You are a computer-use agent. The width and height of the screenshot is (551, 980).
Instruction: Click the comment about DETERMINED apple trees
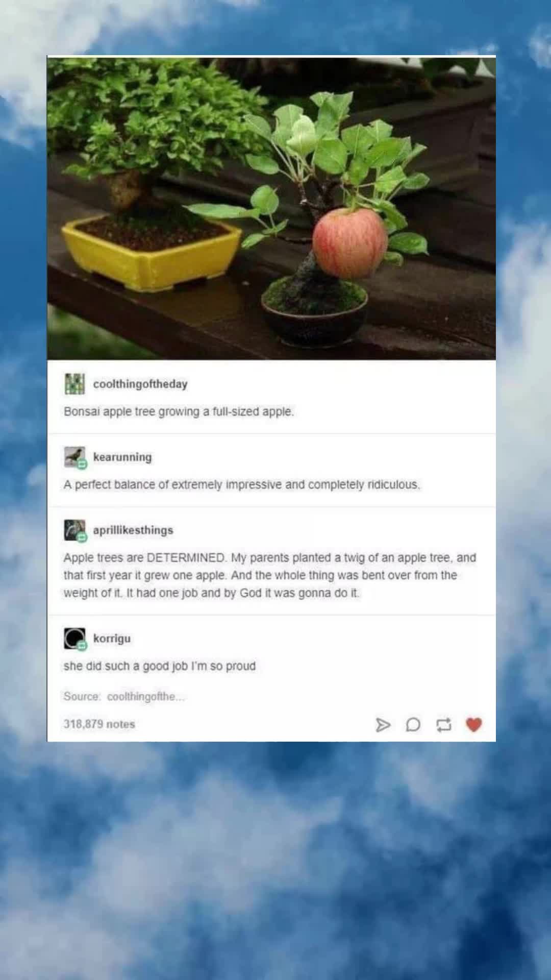click(270, 575)
